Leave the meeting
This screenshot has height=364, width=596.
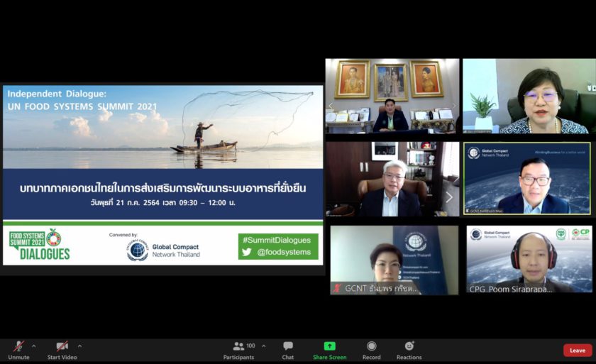[578, 350]
